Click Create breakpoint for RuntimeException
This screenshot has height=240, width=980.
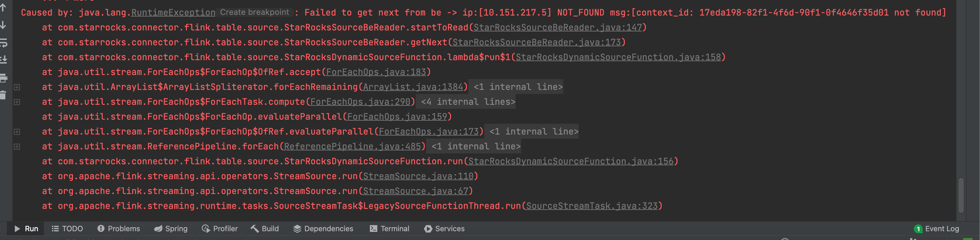tap(254, 12)
